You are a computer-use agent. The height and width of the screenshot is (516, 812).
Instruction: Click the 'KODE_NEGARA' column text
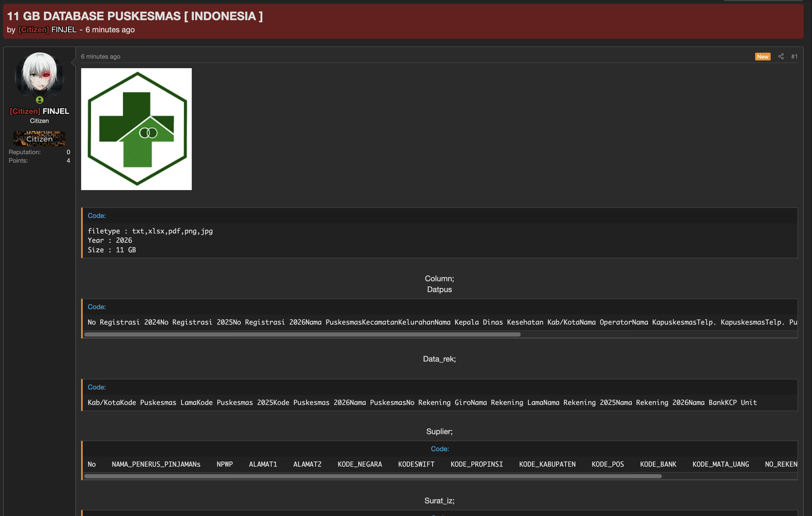point(360,464)
